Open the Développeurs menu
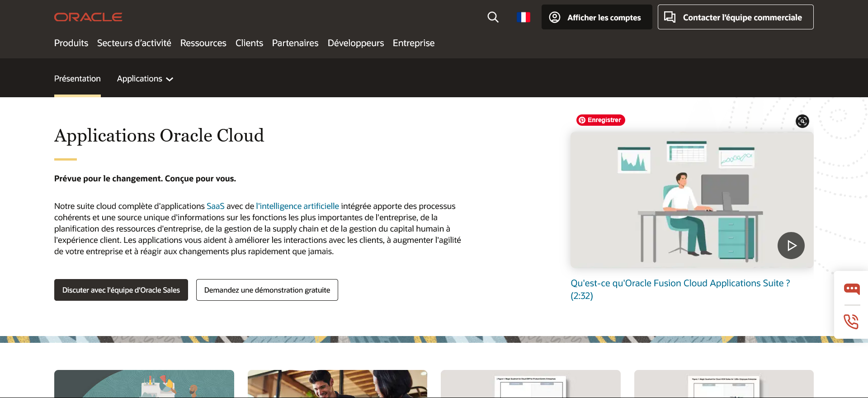The width and height of the screenshot is (868, 398). (355, 43)
